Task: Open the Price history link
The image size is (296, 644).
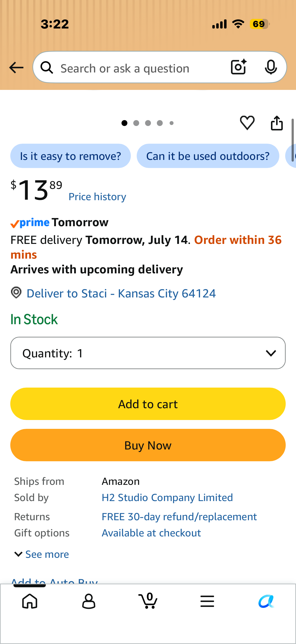Action: click(97, 197)
